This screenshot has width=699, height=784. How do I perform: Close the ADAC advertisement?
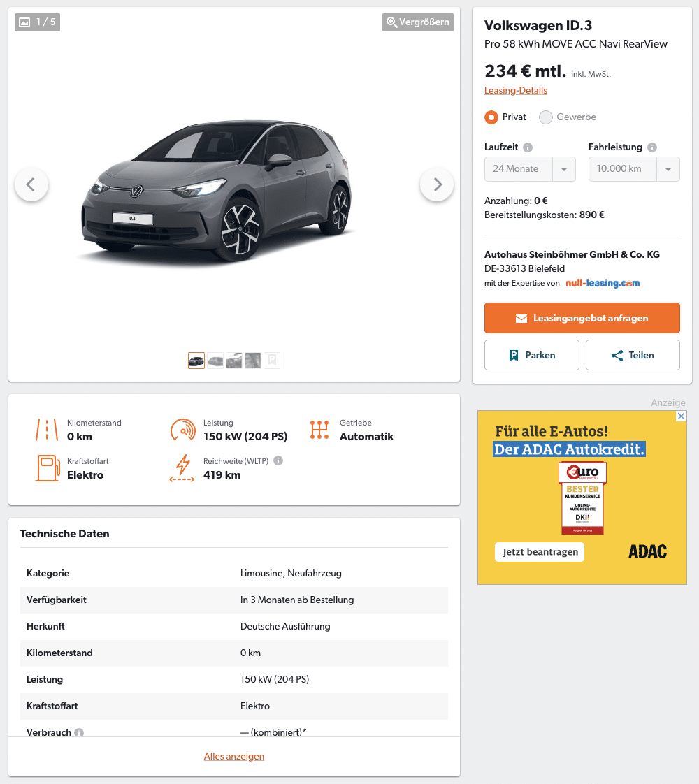pyautogui.click(x=681, y=416)
